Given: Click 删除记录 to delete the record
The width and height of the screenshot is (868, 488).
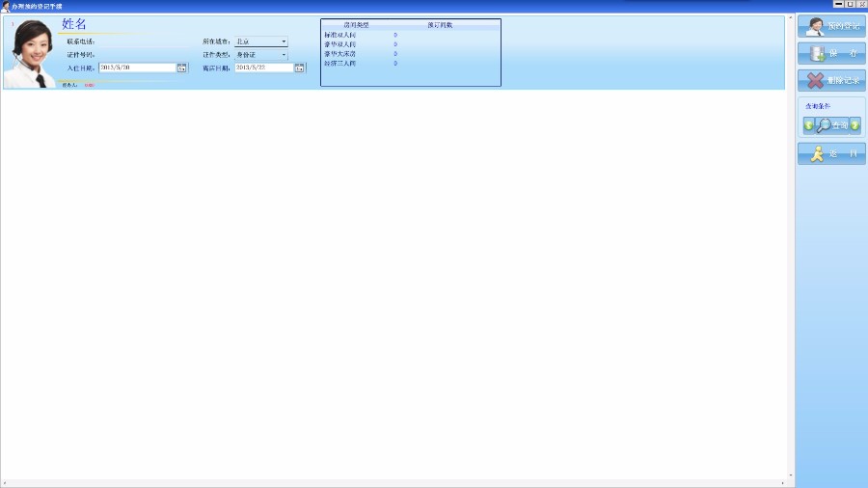Looking at the screenshot, I should click(831, 80).
